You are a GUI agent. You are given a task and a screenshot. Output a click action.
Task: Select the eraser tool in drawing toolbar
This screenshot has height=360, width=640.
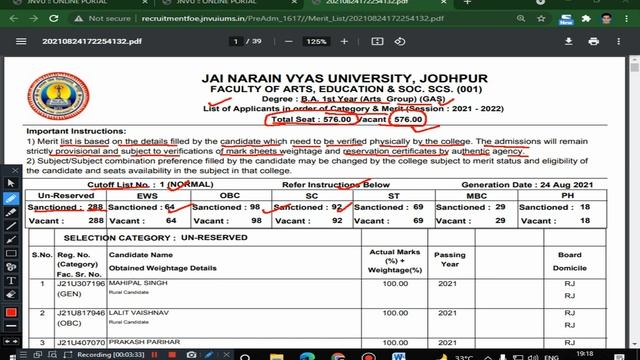11,294
